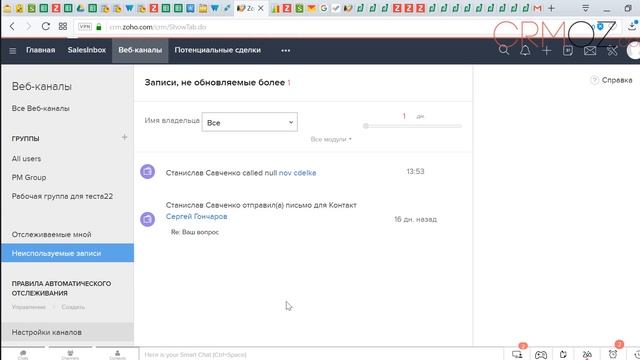Viewport: 640px width, 360px height.
Task: Open Отслеживаемые мной feed
Action: click(x=51, y=235)
